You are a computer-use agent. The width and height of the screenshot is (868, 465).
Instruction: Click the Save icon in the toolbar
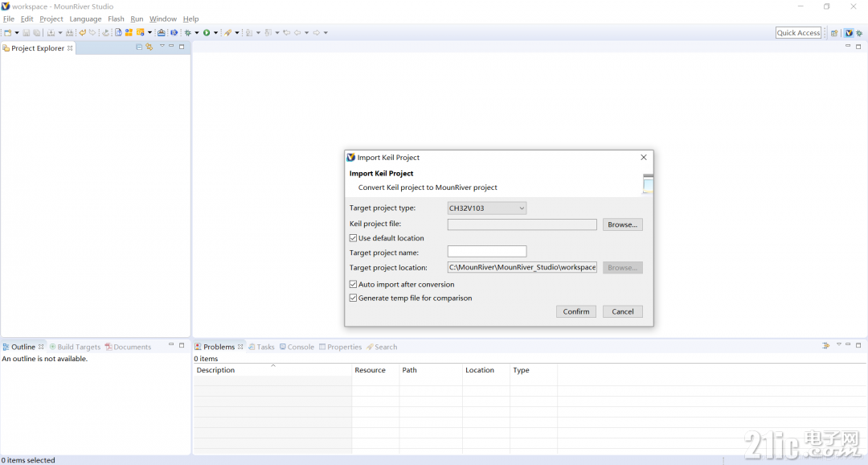click(26, 33)
